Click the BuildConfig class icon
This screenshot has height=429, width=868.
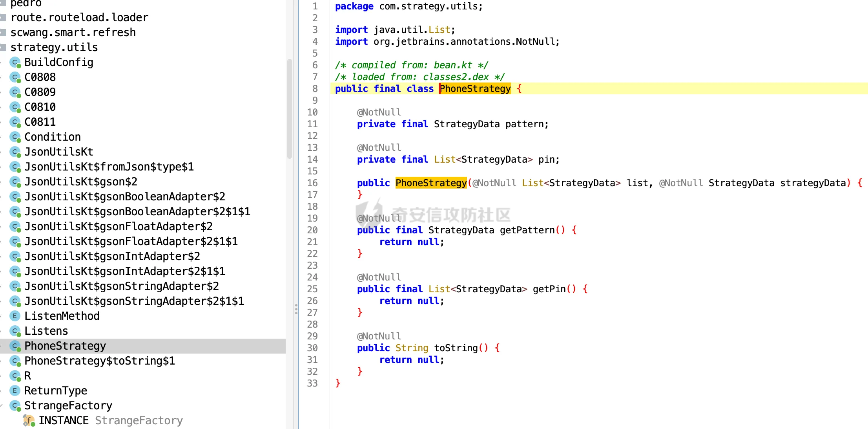tap(15, 62)
